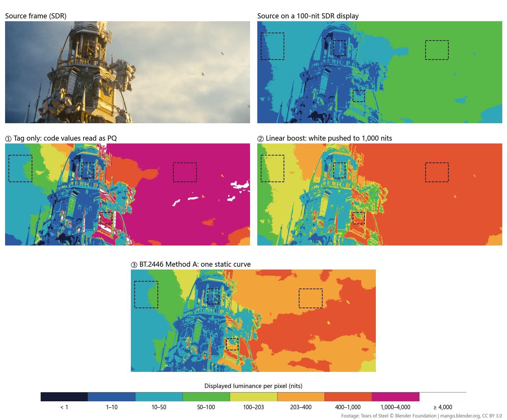
Task: Pick the teal legend swatch above 10–50
Action: (159, 397)
